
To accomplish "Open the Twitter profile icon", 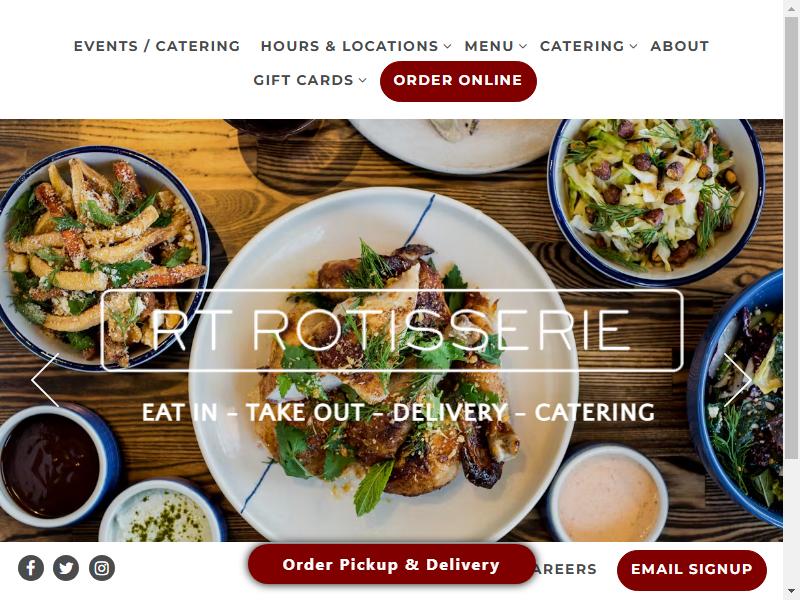I will [x=66, y=568].
